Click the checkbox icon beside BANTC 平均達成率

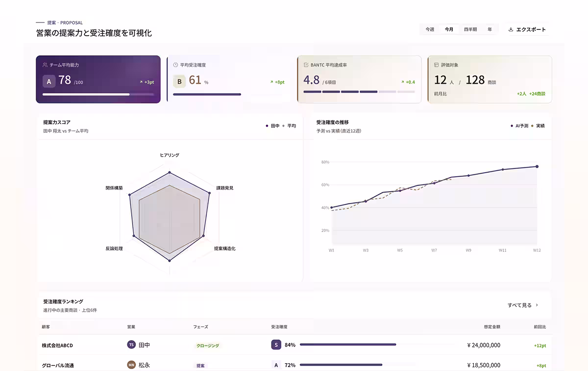(x=306, y=65)
